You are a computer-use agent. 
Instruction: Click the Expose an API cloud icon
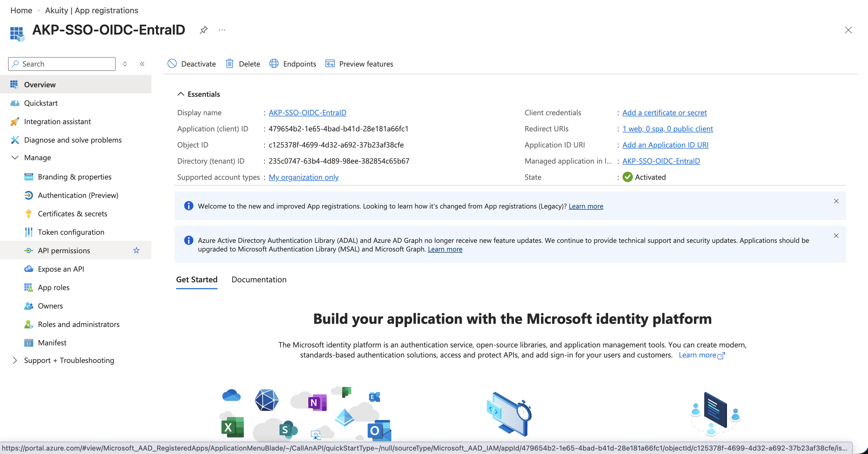[x=29, y=269]
